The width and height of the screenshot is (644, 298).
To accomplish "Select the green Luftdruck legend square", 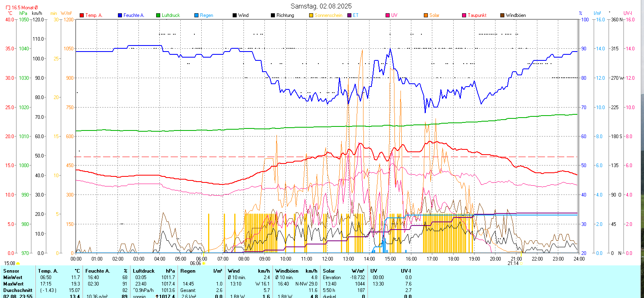I will pos(158,15).
